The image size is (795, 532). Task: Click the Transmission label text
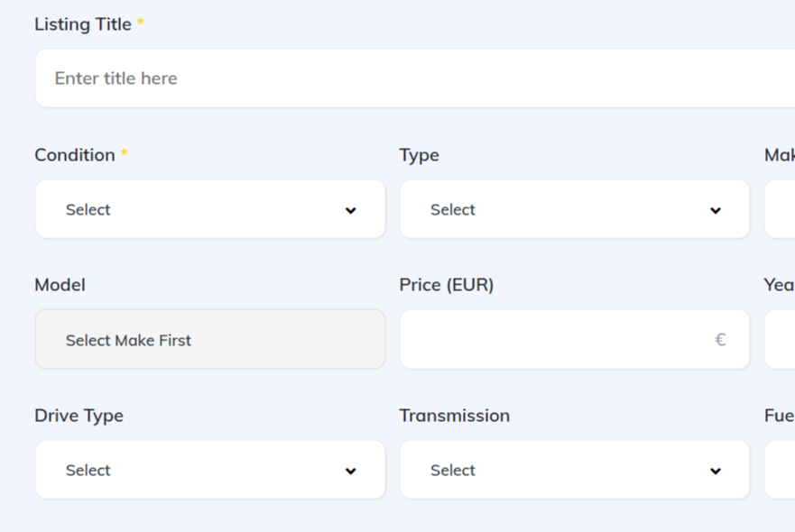[454, 416]
